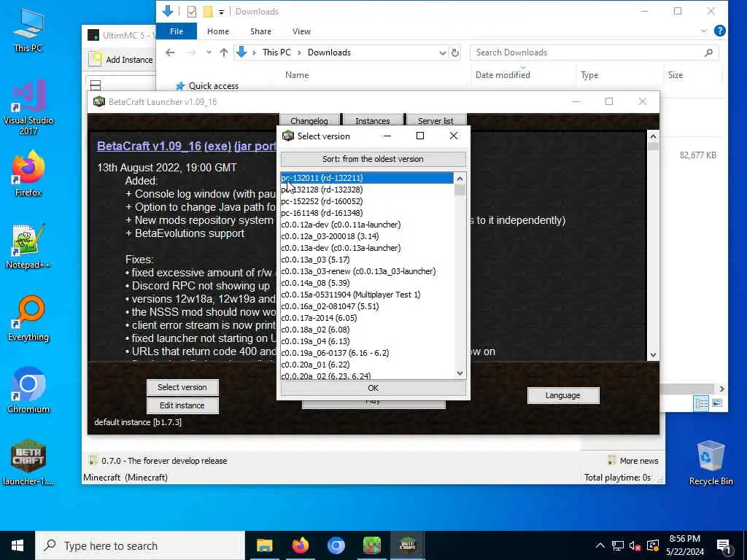Select version c0.0.15a-05311904 (Multiplayer Test 1)
The image size is (747, 560).
click(x=367, y=295)
